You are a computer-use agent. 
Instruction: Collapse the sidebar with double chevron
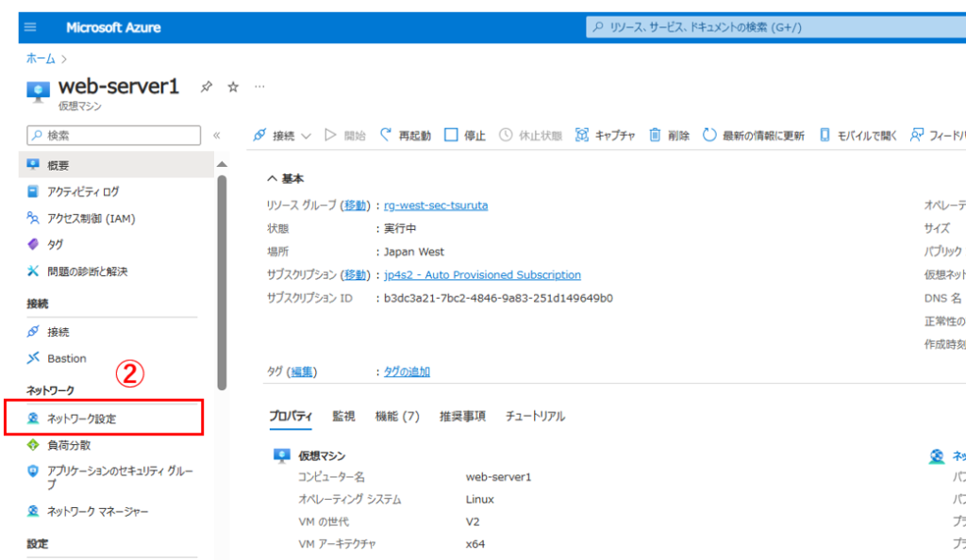pos(217,136)
